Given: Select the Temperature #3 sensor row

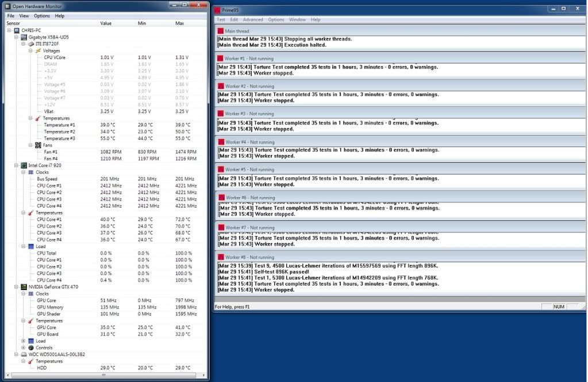Looking at the screenshot, I should point(106,138).
